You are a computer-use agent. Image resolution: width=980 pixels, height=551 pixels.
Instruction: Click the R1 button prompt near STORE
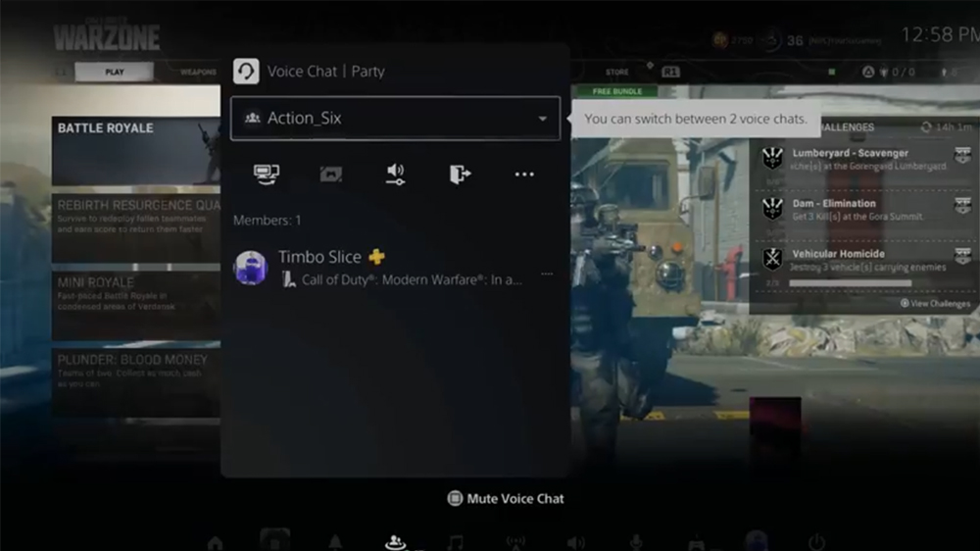(x=670, y=72)
